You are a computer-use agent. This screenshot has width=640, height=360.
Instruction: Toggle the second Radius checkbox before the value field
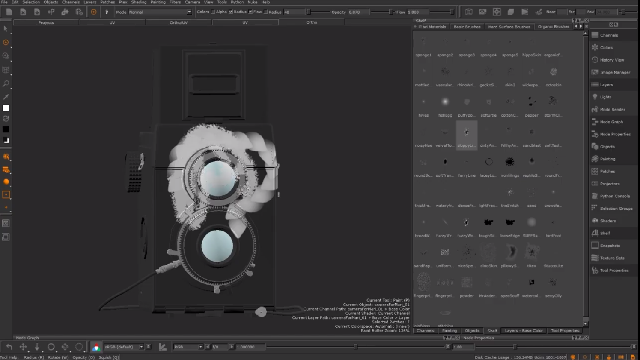(x=266, y=12)
